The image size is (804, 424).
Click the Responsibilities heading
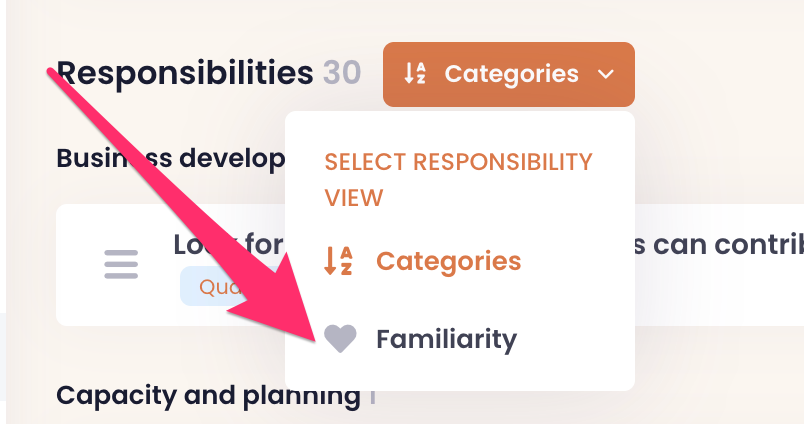pyautogui.click(x=185, y=73)
